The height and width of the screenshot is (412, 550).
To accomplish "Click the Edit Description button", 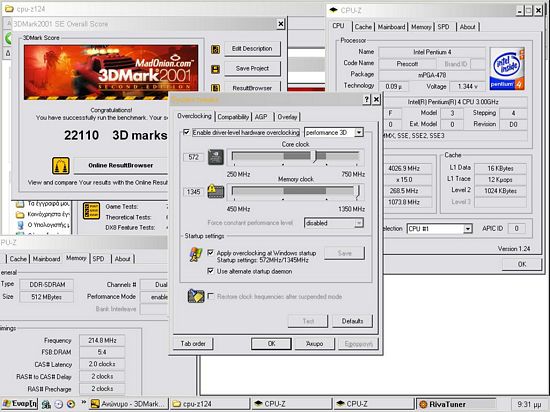I will (x=252, y=49).
